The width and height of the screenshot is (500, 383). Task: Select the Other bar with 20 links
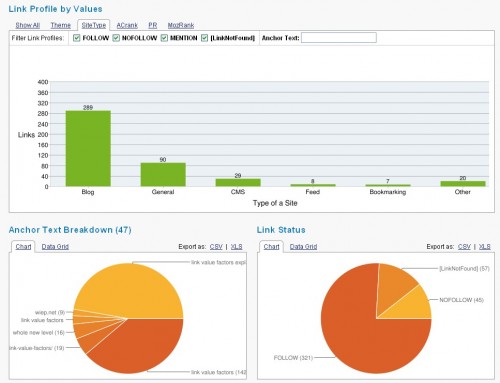click(x=463, y=184)
